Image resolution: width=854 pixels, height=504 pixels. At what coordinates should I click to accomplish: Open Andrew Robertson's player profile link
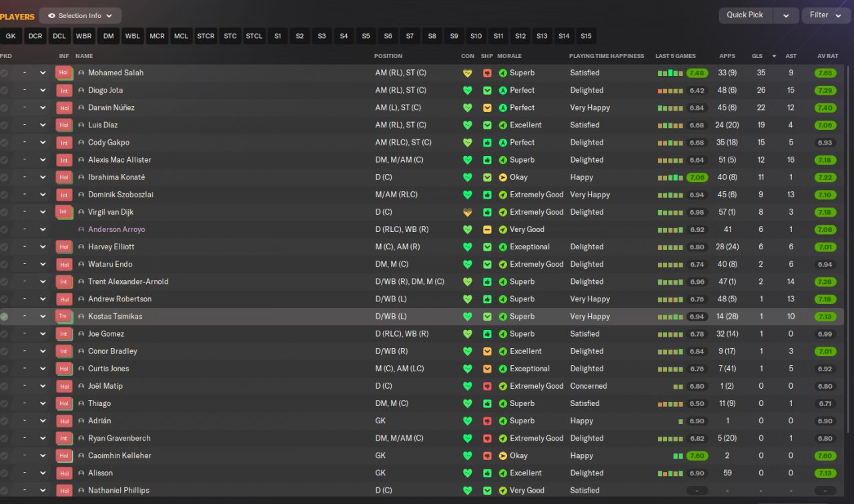pyautogui.click(x=120, y=299)
